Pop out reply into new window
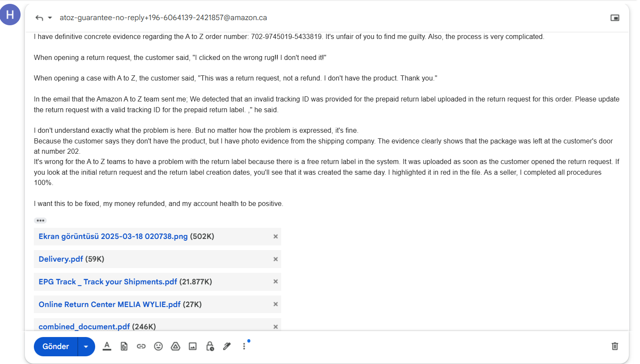Screen dimensions: 640x364 click(x=615, y=18)
